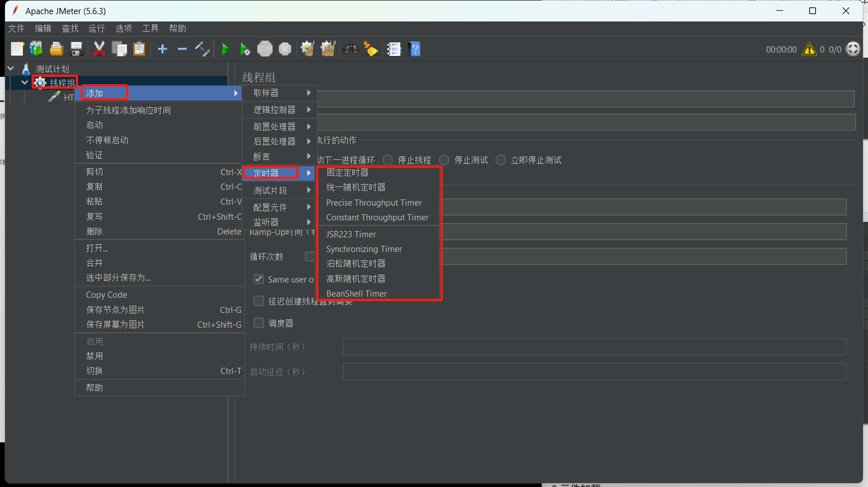Open the 选项 menu

click(124, 28)
